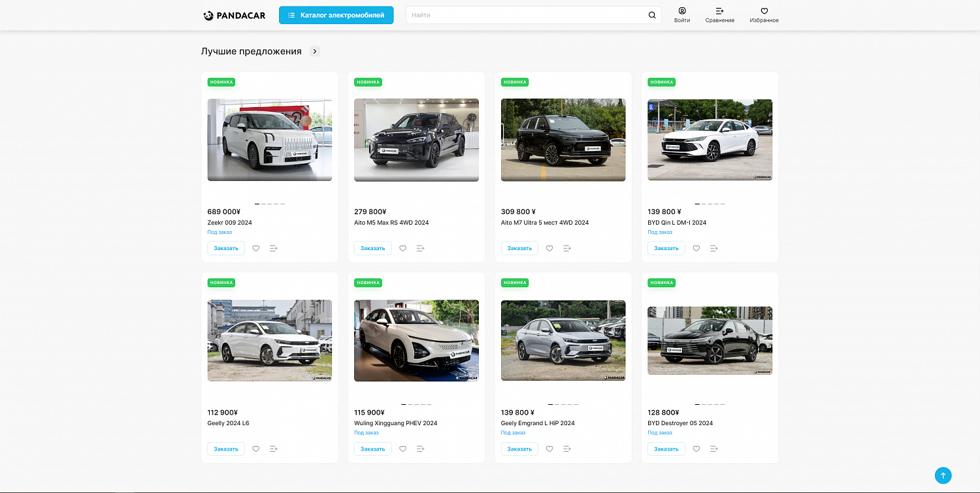Favorite the Geely Emgrand L HiP
This screenshot has height=493, width=980.
[x=549, y=449]
